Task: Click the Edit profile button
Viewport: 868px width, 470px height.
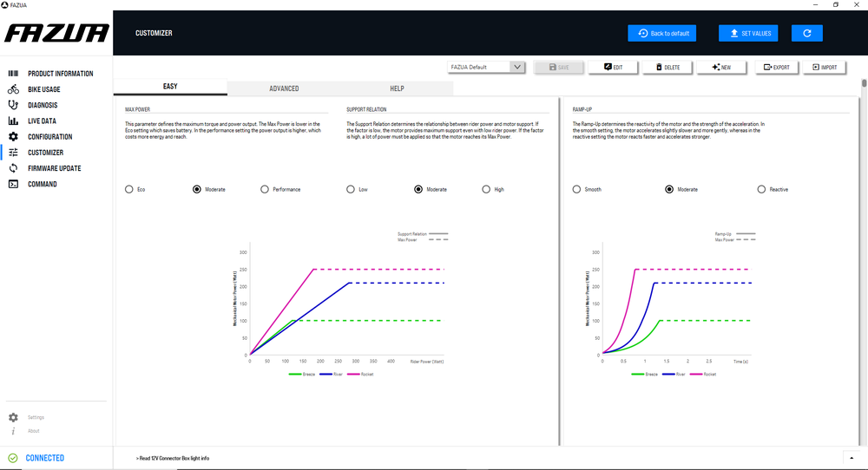Action: click(613, 67)
